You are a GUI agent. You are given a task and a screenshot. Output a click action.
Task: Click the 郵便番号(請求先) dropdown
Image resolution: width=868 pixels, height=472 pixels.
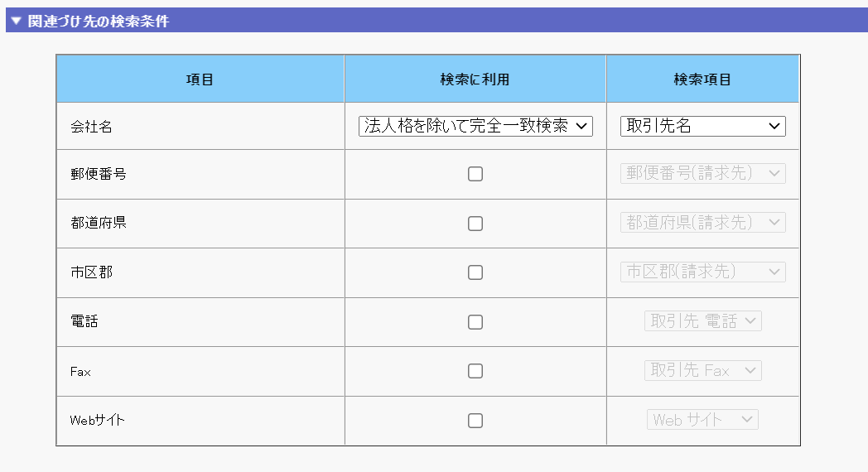tap(702, 174)
